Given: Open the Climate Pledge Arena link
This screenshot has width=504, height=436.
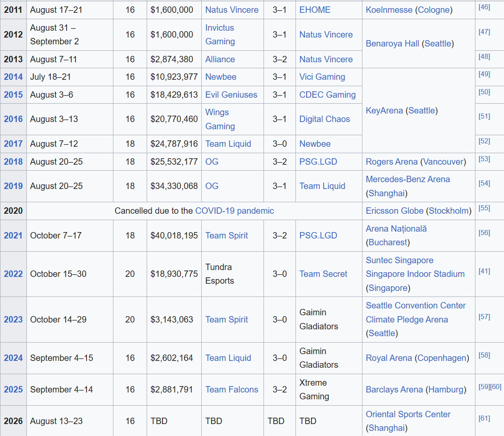Looking at the screenshot, I should point(407,319).
